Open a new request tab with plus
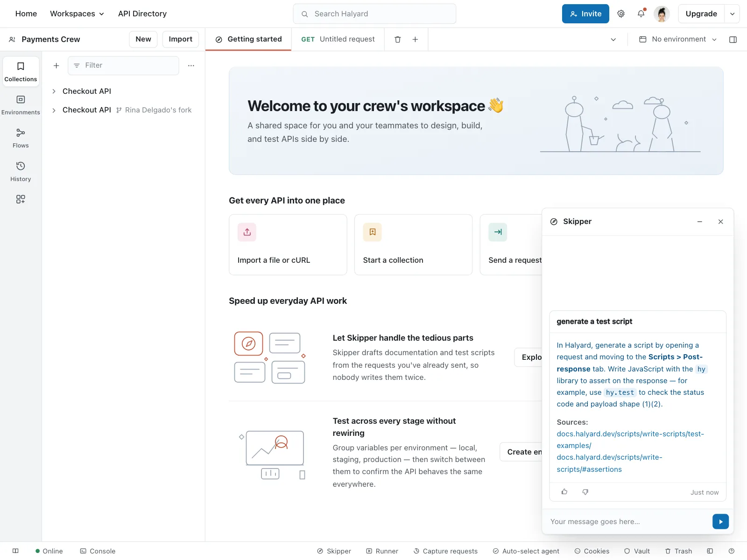 tap(415, 40)
